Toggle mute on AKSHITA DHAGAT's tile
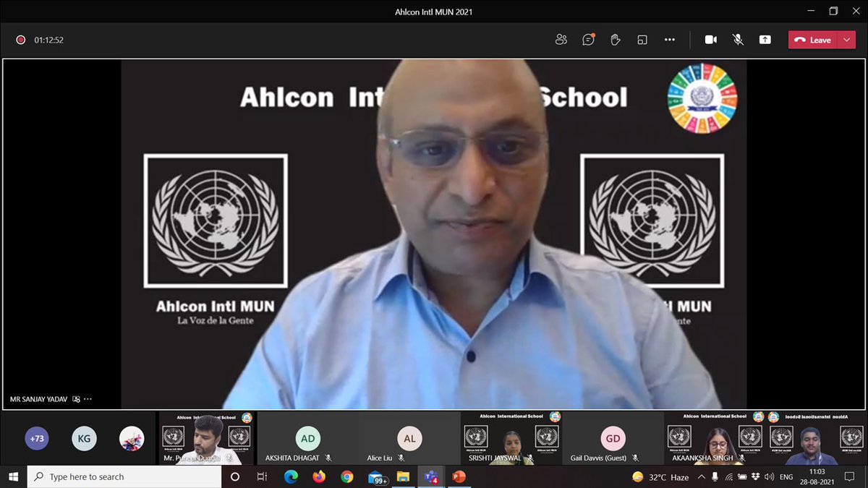The image size is (868, 488). pyautogui.click(x=327, y=457)
